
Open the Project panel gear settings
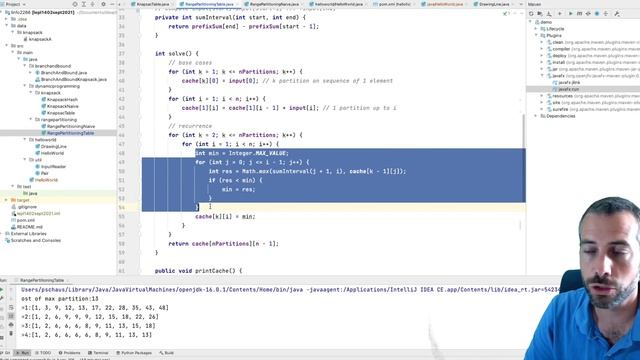[103, 4]
